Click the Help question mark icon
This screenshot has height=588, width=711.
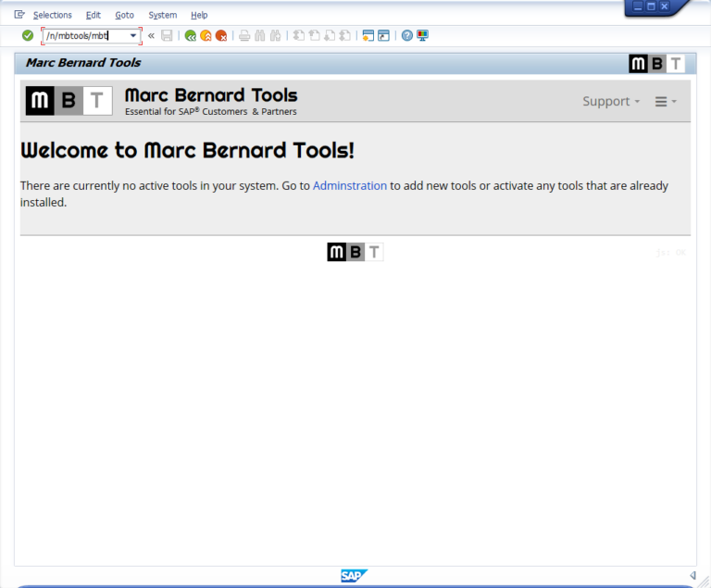coord(407,36)
